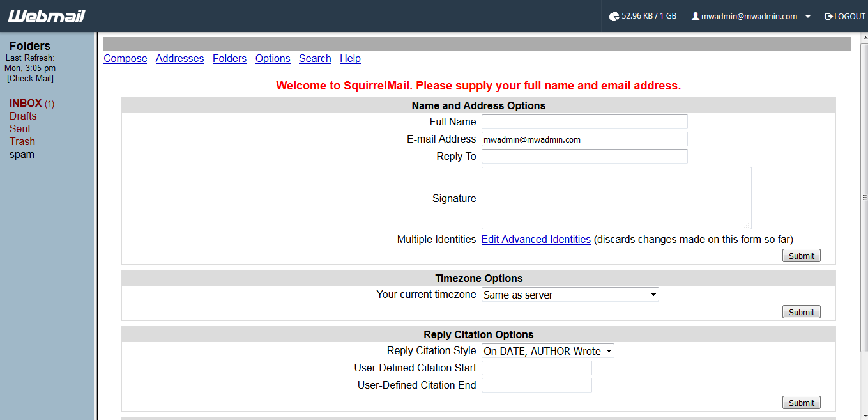The image size is (868, 420).
Task: Click the Reply To input field
Action: tap(584, 156)
